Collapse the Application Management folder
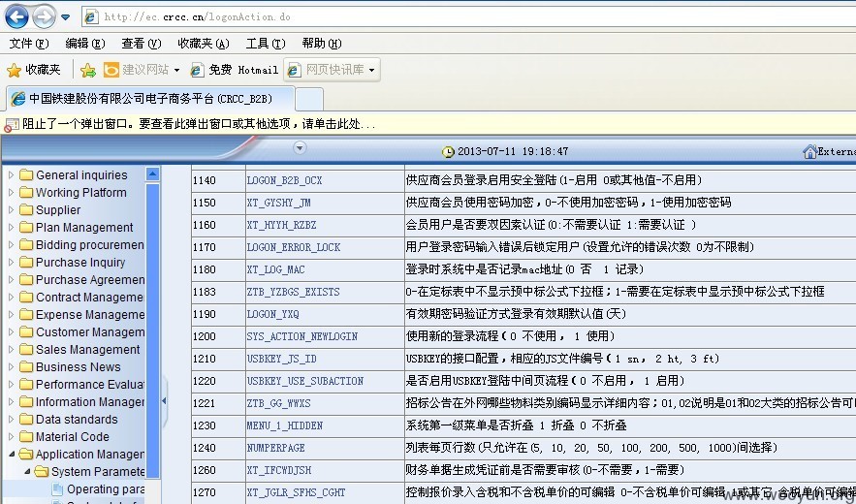This screenshot has height=504, width=856. click(11, 455)
